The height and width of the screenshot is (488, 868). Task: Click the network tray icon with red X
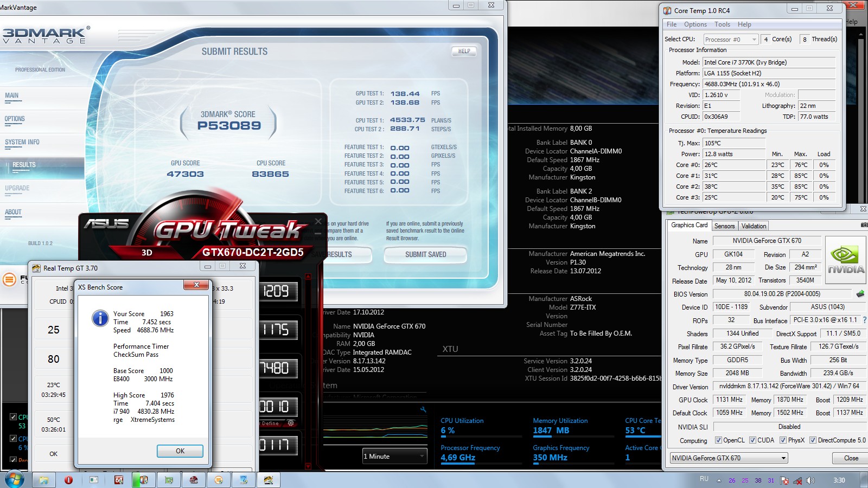click(x=797, y=480)
